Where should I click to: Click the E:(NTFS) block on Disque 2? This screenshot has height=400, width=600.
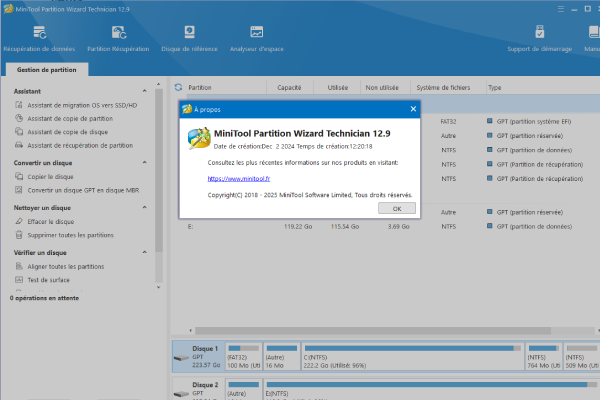pos(432,390)
